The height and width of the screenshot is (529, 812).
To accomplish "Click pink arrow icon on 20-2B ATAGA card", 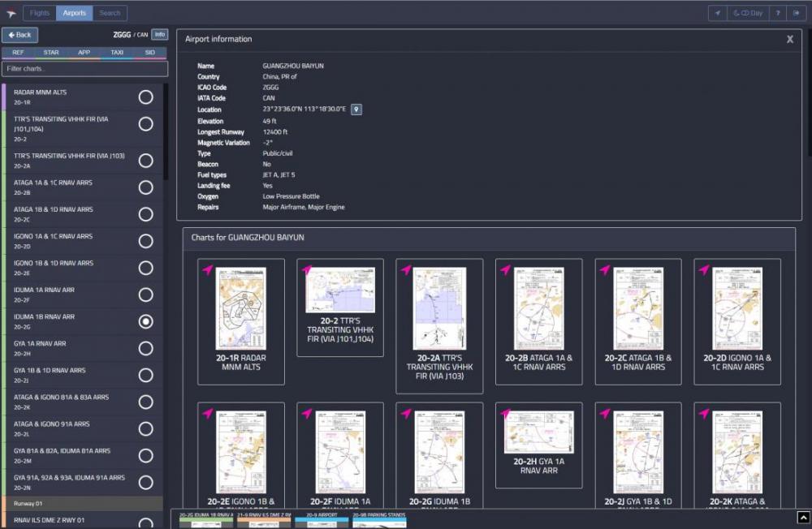I will 506,269.
